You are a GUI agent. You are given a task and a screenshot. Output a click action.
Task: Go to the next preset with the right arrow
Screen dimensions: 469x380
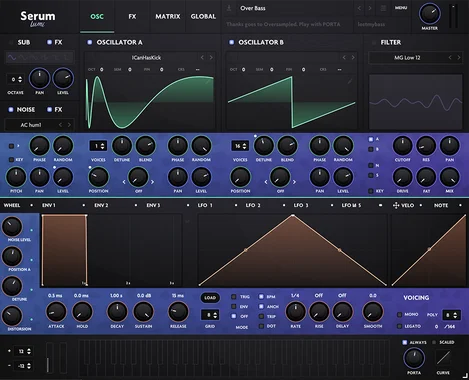[x=370, y=8]
